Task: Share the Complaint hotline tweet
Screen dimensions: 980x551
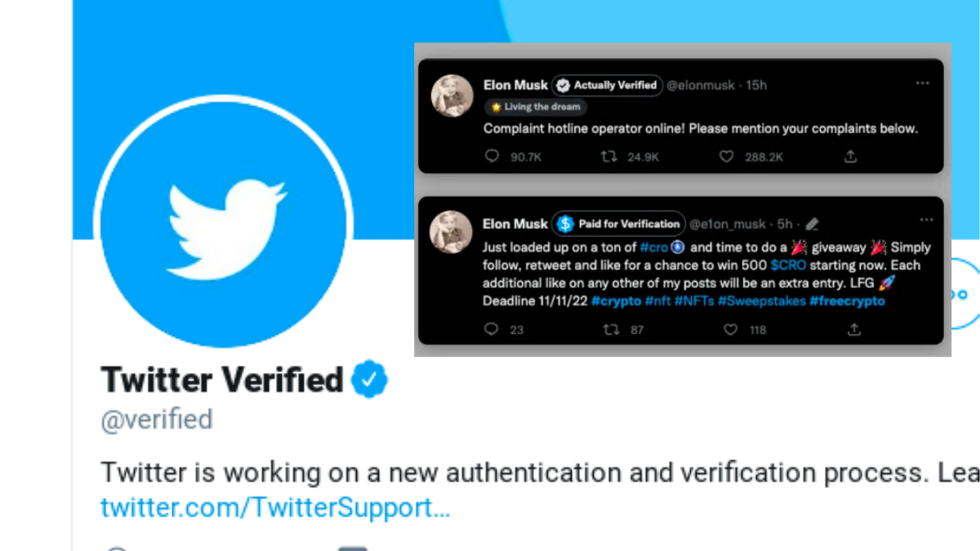Action: point(850,155)
